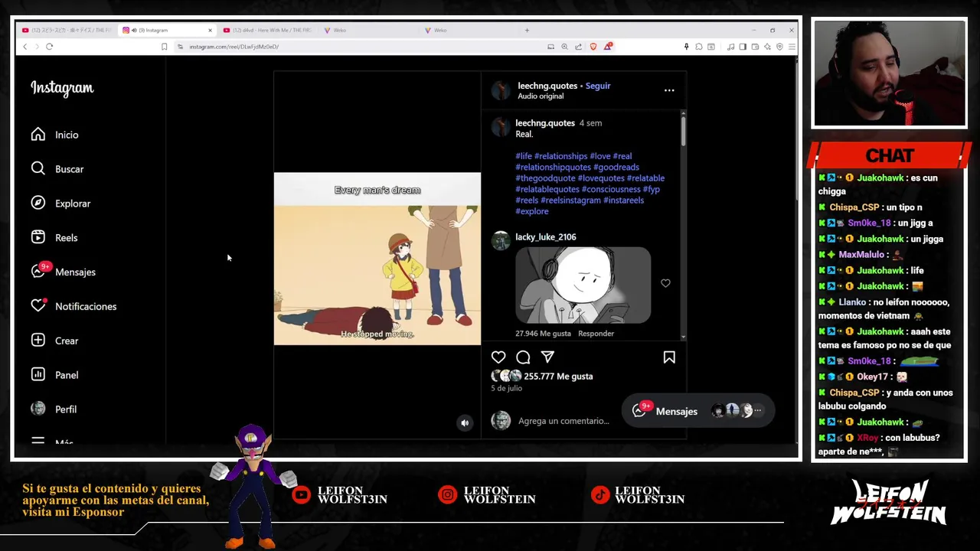Mute Instagram tab via speaker icon
This screenshot has height=551, width=980.
tap(134, 31)
